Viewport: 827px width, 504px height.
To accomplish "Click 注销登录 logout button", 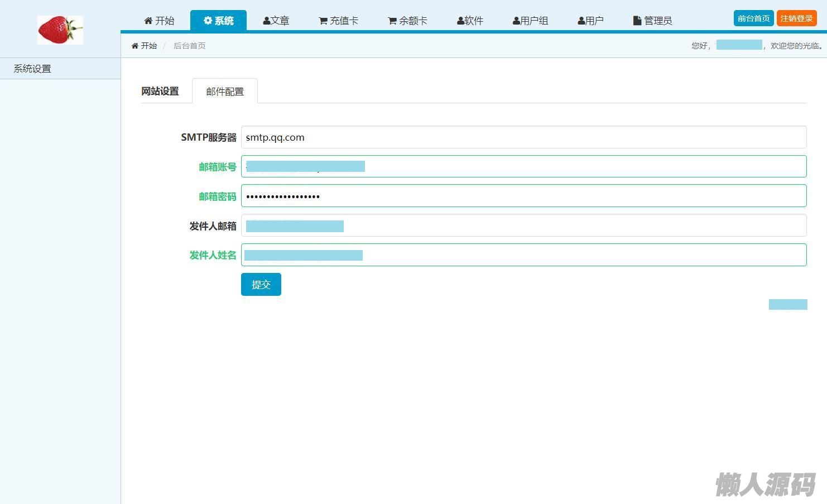I will pos(796,18).
